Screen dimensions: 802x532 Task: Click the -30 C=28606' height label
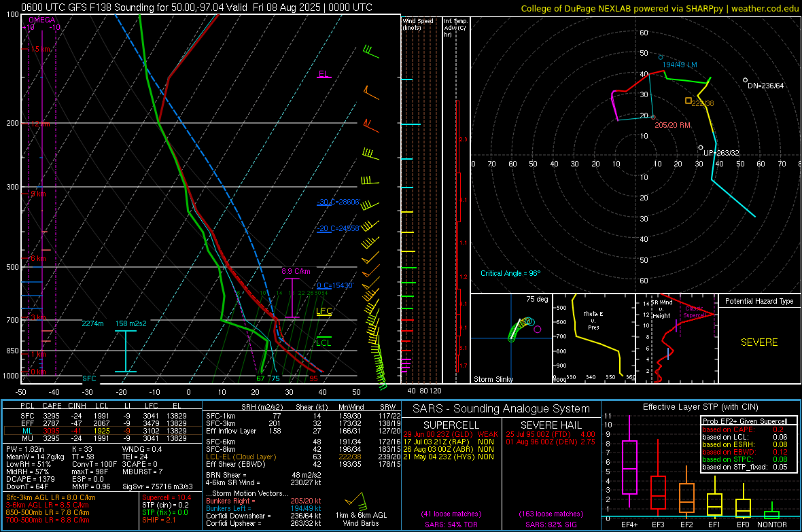(x=338, y=202)
